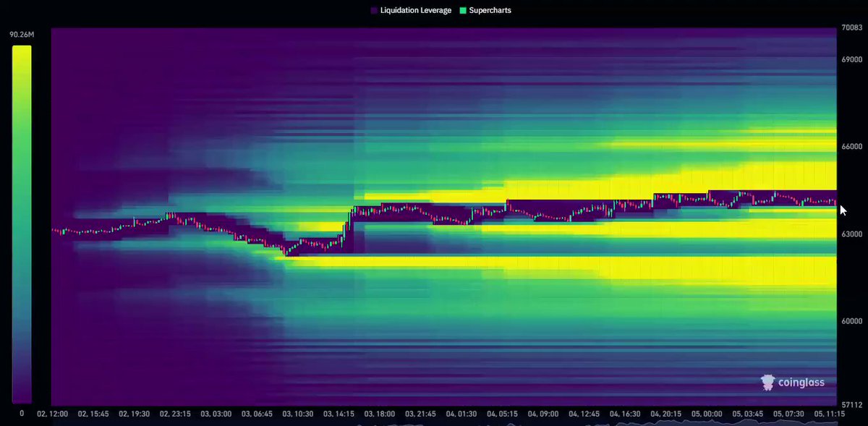Click the "04, 09:00" time axis label

click(543, 414)
